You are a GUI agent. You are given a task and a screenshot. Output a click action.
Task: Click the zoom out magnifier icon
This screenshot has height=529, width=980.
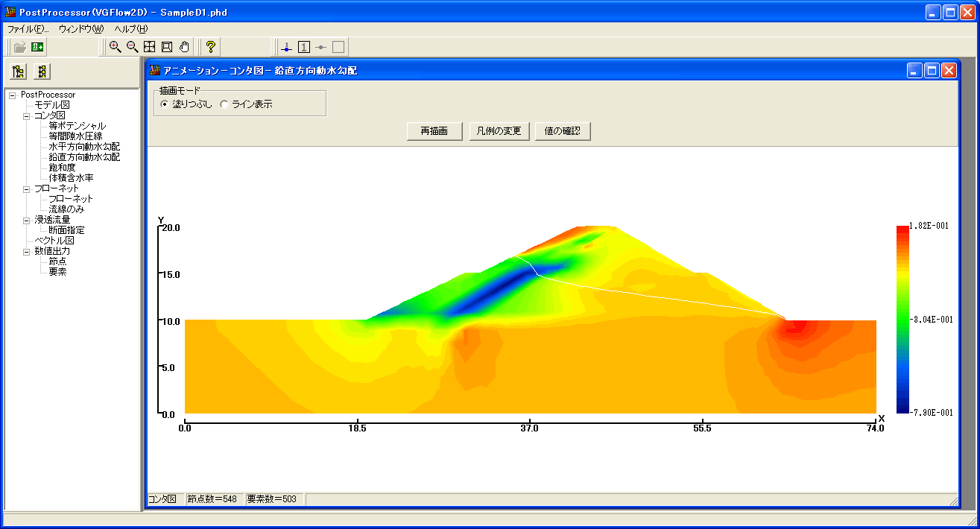coord(132,47)
